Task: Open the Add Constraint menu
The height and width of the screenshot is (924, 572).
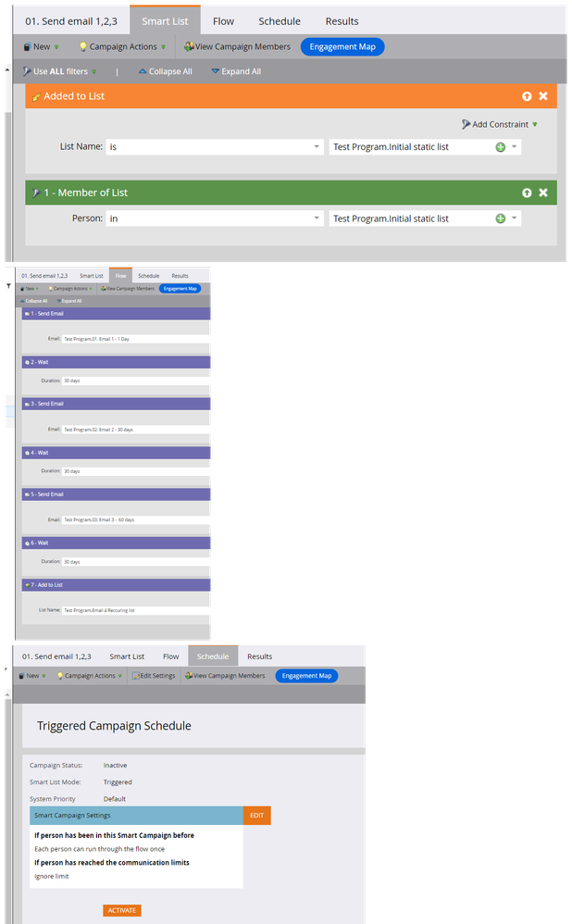Action: pyautogui.click(x=500, y=124)
